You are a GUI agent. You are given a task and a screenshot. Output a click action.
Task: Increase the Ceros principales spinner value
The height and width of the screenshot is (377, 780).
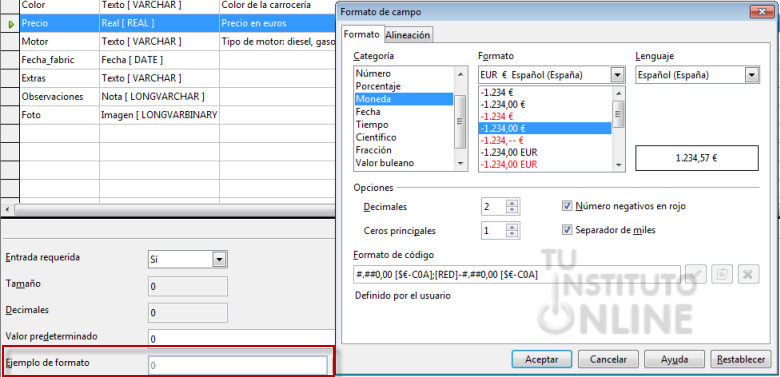(x=512, y=227)
